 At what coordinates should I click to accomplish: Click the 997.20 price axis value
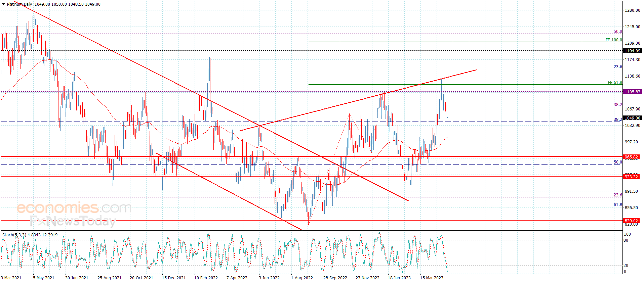pos(631,142)
